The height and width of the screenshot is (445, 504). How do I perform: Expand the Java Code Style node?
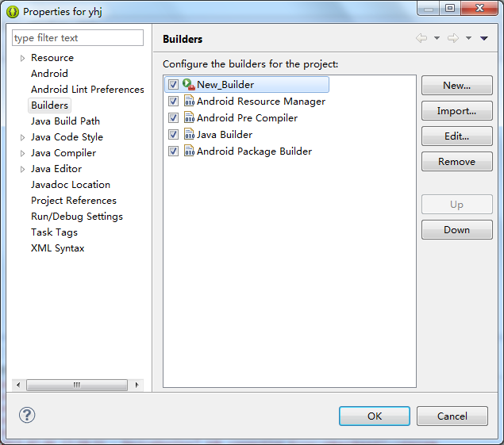tap(22, 137)
